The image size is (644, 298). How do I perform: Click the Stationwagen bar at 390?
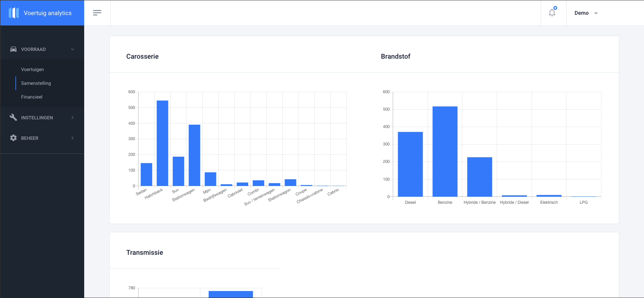click(x=195, y=155)
